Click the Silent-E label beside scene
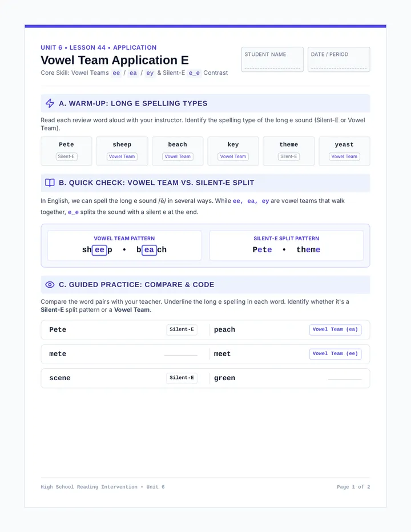411x532 pixels. click(x=182, y=378)
